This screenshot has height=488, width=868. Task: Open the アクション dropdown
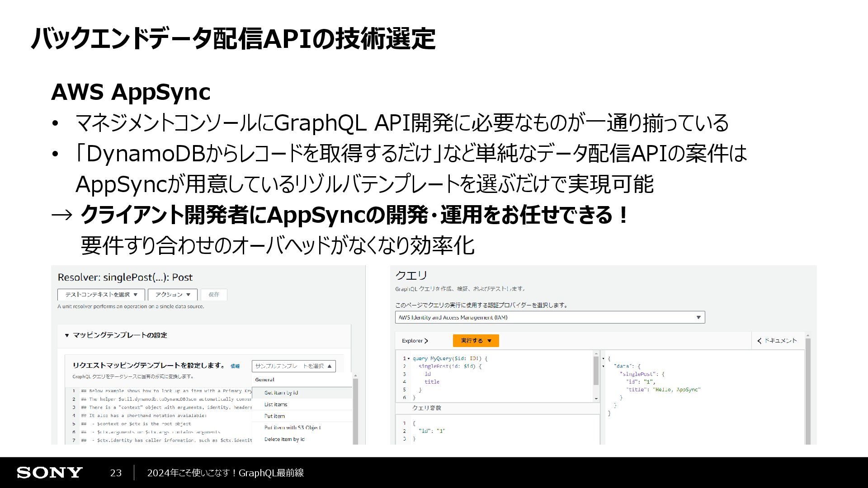click(x=173, y=295)
